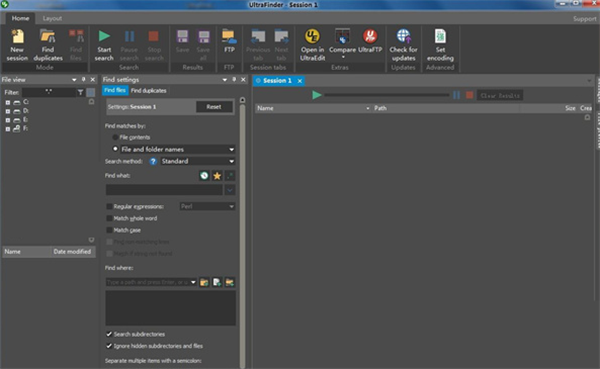This screenshot has height=369, width=600.
Task: Expand the D: drive tree node
Action: [x=8, y=111]
